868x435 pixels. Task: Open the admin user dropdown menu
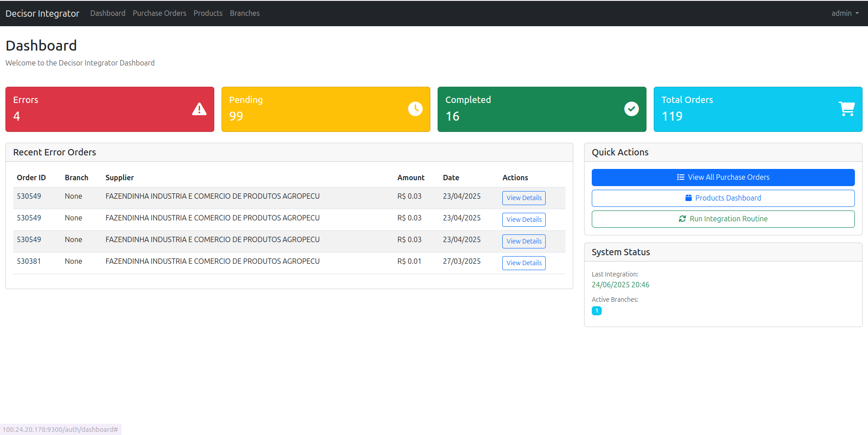[x=844, y=14]
